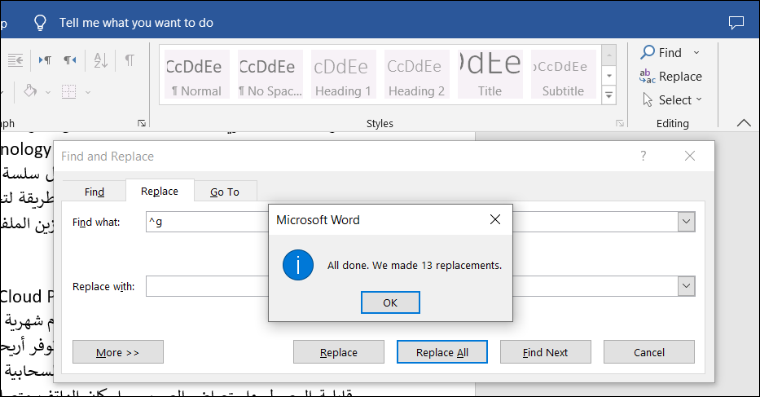Screen dimensions: 760x397
Task: Click the lightbulb Tell Me icon
Action: tap(40, 23)
